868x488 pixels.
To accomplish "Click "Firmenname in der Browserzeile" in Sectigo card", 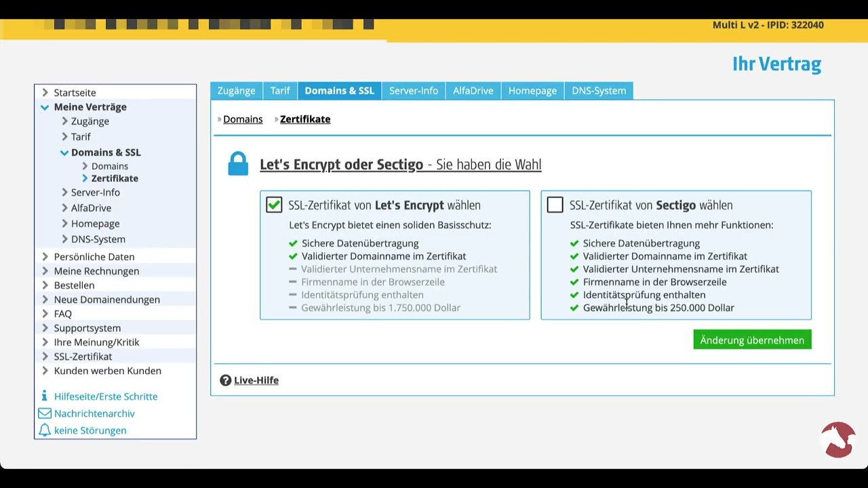I will click(x=654, y=282).
